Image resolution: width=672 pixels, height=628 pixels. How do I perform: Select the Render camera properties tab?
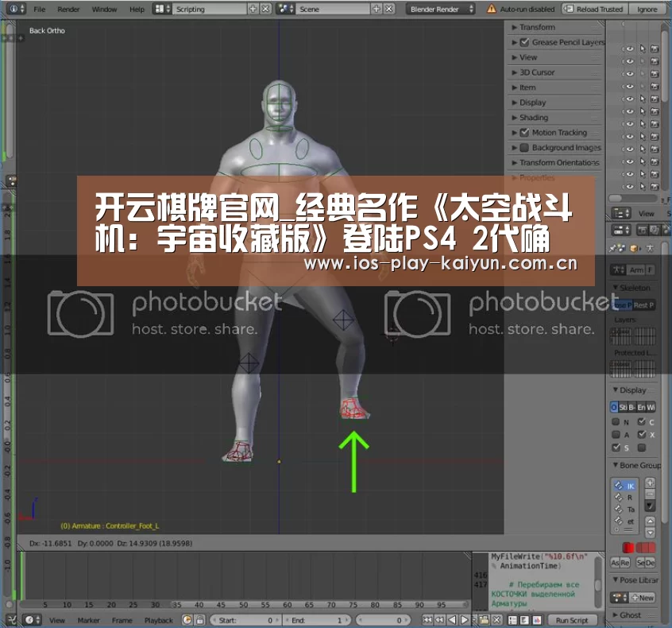point(642,231)
